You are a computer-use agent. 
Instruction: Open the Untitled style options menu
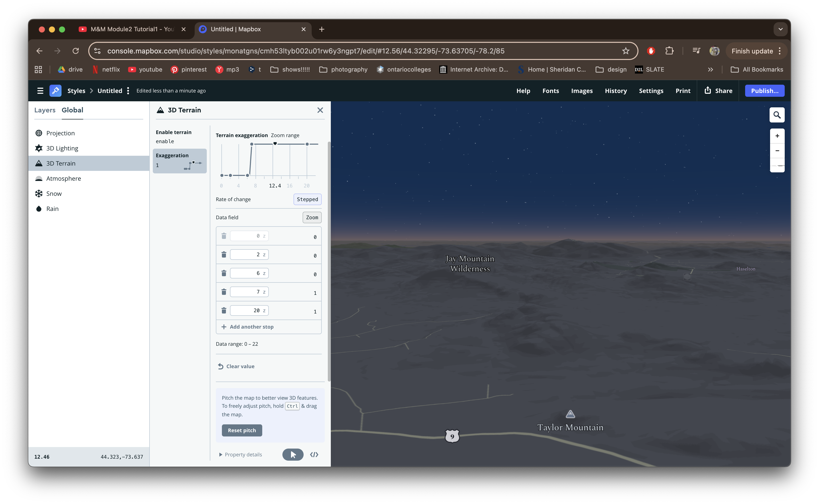(x=128, y=90)
